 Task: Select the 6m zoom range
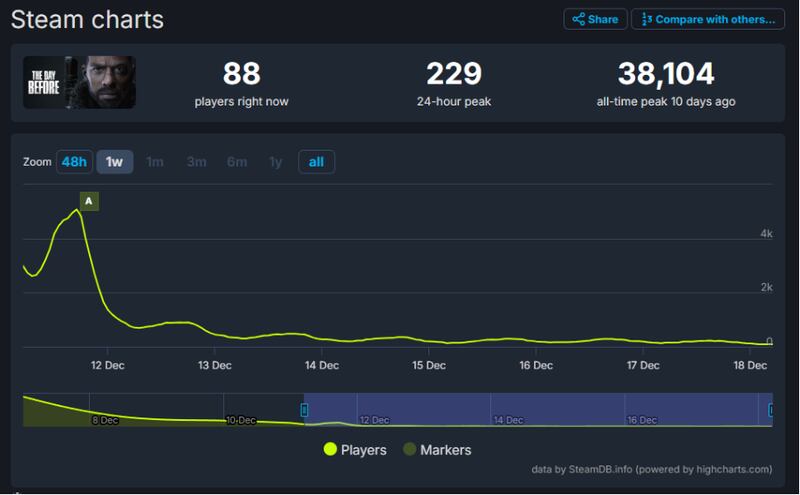(x=236, y=162)
